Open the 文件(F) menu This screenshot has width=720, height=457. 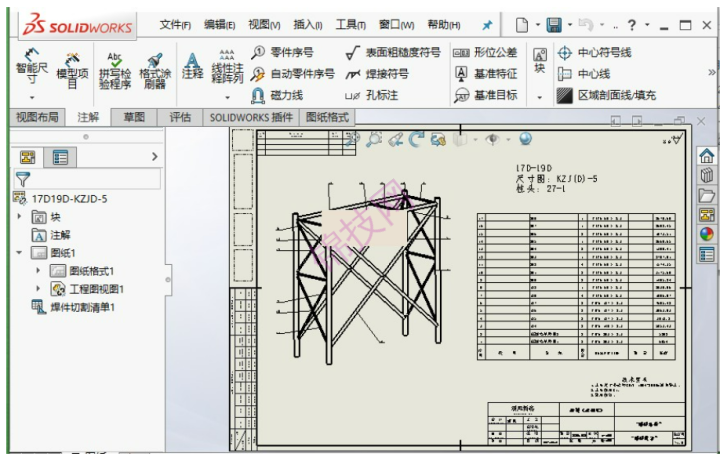(x=175, y=25)
